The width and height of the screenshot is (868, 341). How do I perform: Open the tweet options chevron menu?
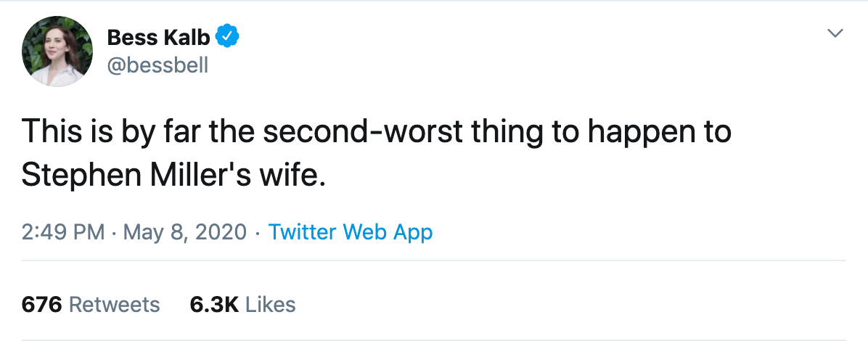coord(836,33)
